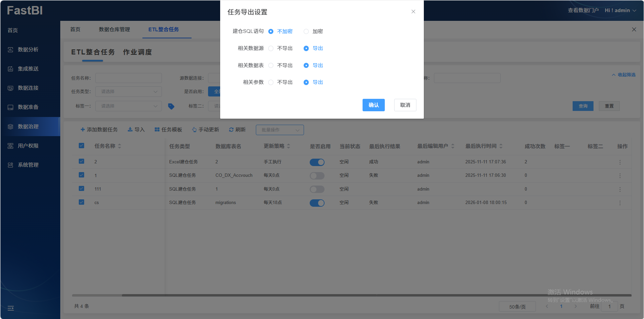Open 集成推送 from sidebar icon

pyautogui.click(x=10, y=69)
